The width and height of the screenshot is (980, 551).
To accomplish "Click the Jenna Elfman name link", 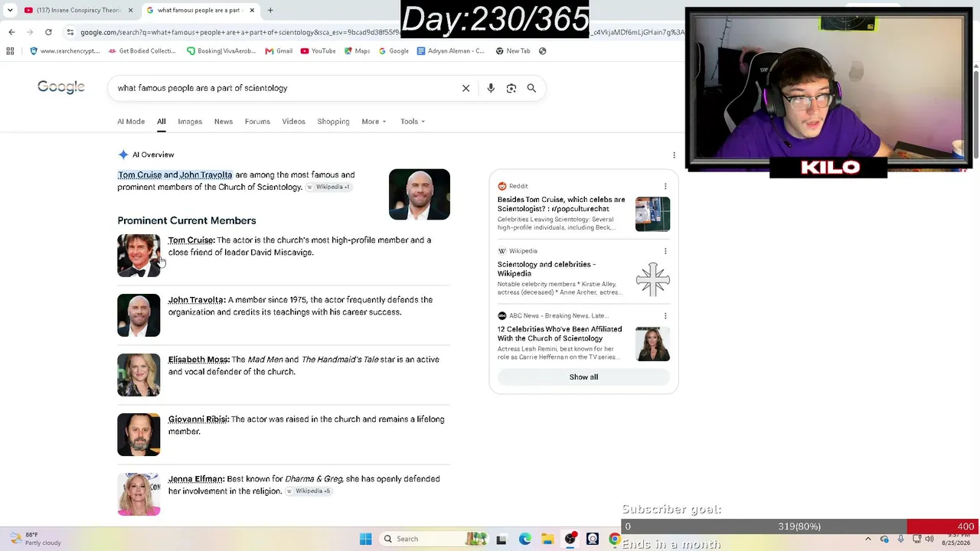I will coord(196,479).
